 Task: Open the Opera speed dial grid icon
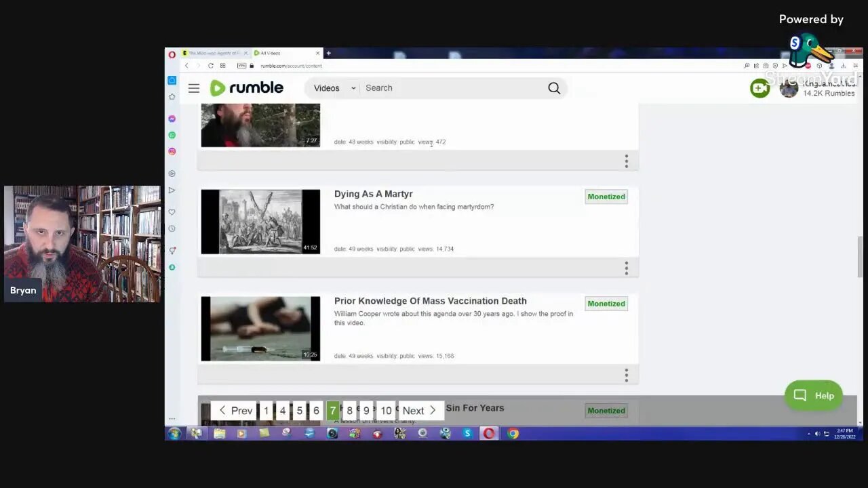pos(222,66)
